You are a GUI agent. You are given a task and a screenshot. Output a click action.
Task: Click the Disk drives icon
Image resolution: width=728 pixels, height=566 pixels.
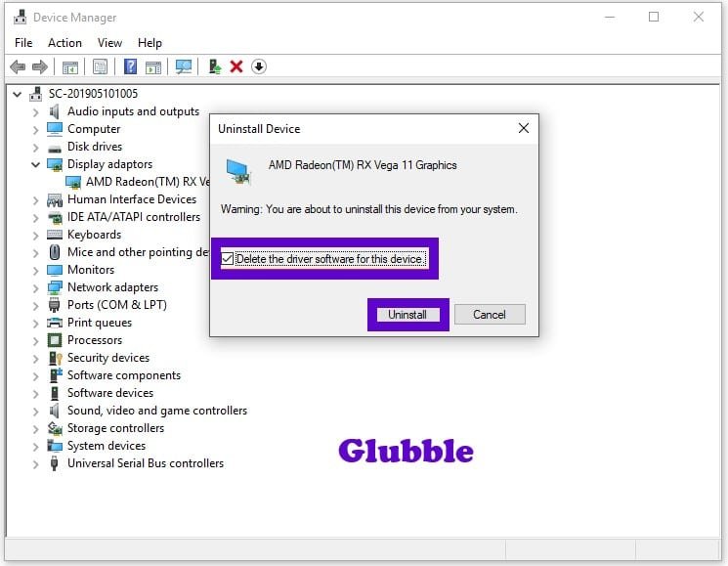pyautogui.click(x=55, y=149)
